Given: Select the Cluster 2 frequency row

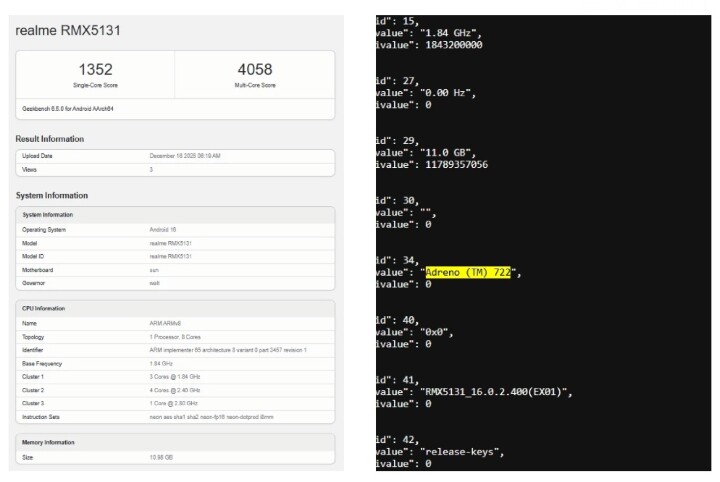Looking at the screenshot, I should [x=175, y=389].
